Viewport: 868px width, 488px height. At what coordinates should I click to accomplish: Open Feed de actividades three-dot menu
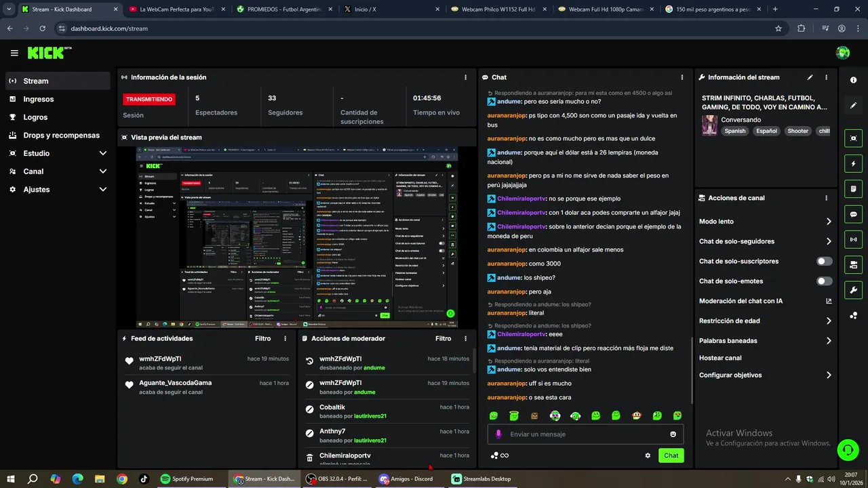point(285,338)
